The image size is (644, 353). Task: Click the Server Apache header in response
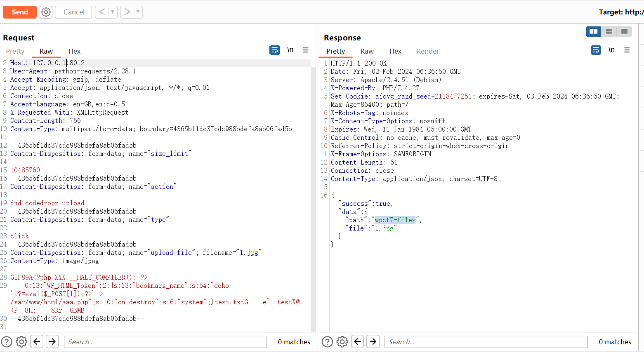point(386,80)
